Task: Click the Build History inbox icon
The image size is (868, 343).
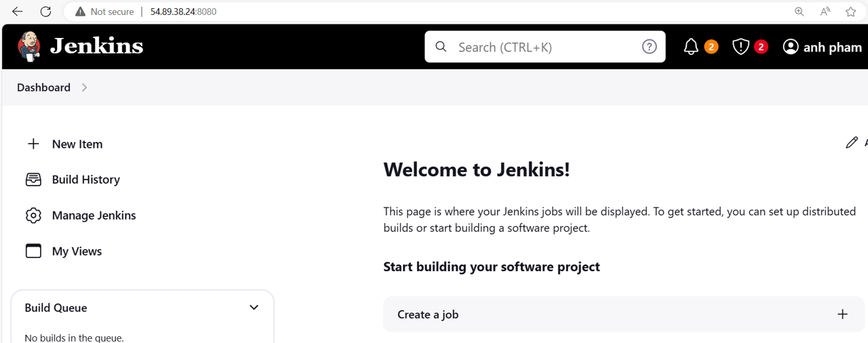Action: pyautogui.click(x=33, y=180)
